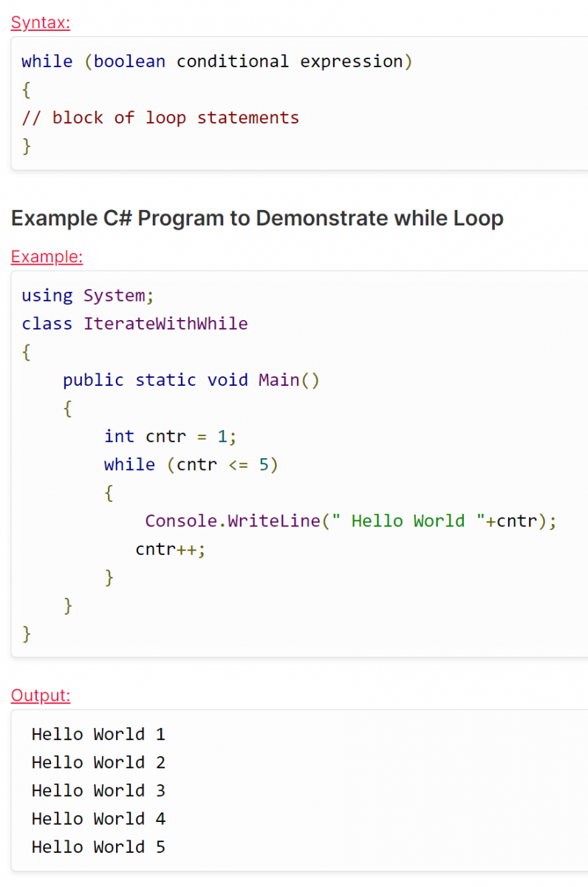The width and height of the screenshot is (588, 887).
Task: Click the red "Example:" label
Action: 47,257
